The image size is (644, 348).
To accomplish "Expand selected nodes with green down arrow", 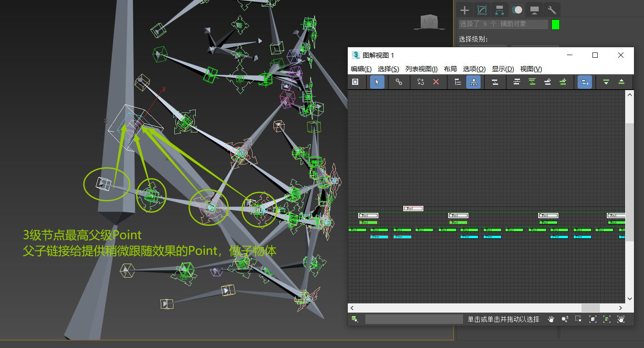I will tap(606, 82).
